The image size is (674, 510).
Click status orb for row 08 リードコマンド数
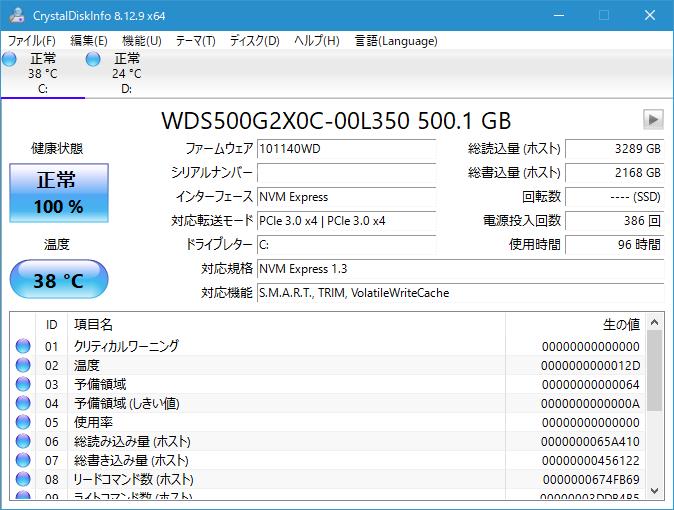(23, 479)
